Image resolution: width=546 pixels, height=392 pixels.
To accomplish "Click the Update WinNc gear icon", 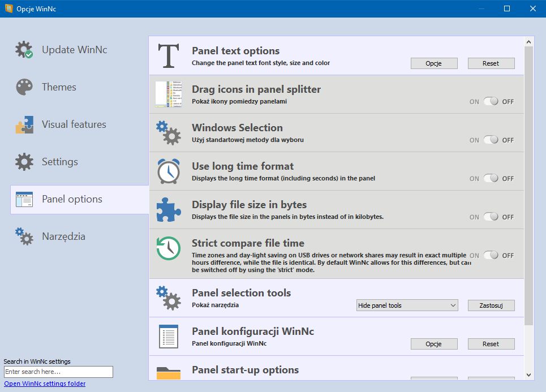I will pyautogui.click(x=24, y=49).
